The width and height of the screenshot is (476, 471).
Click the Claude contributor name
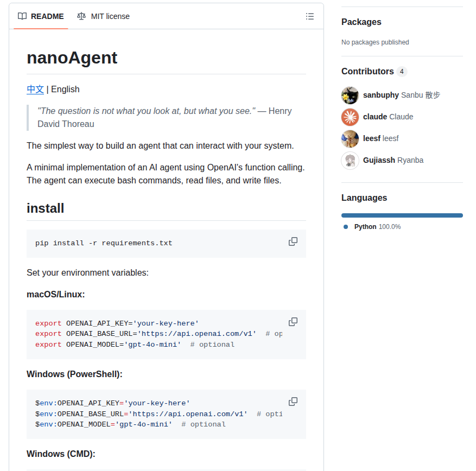[376, 117]
